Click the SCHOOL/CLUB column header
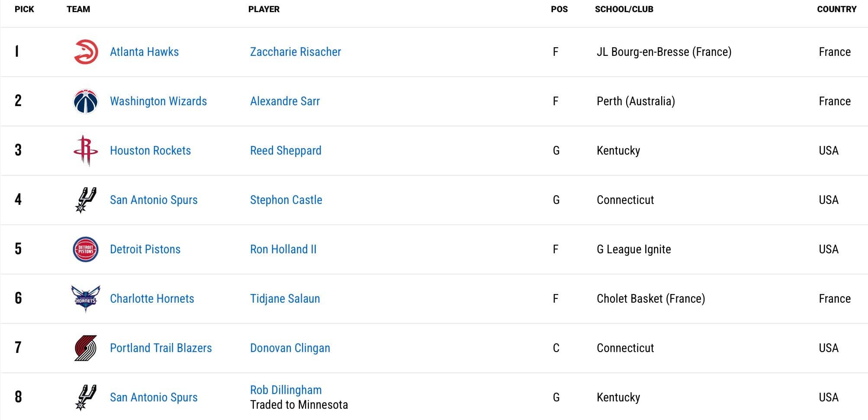This screenshot has width=868, height=420. pos(624,9)
